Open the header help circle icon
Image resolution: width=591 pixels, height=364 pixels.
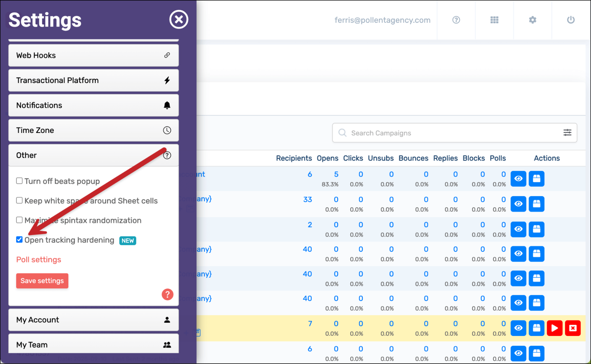tap(456, 20)
